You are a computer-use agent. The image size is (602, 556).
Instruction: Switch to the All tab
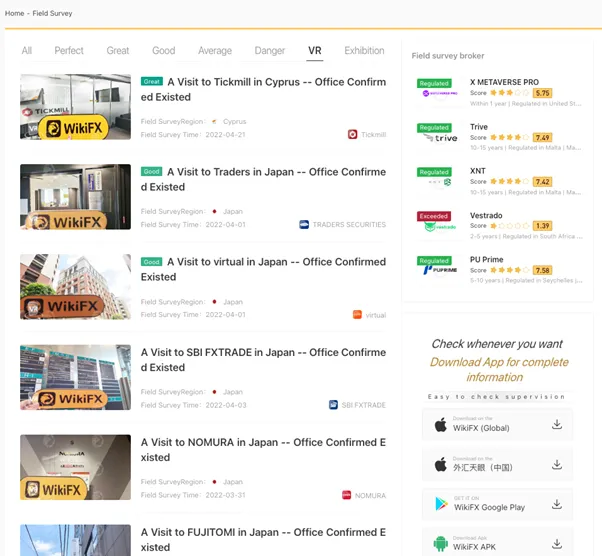[x=26, y=51]
